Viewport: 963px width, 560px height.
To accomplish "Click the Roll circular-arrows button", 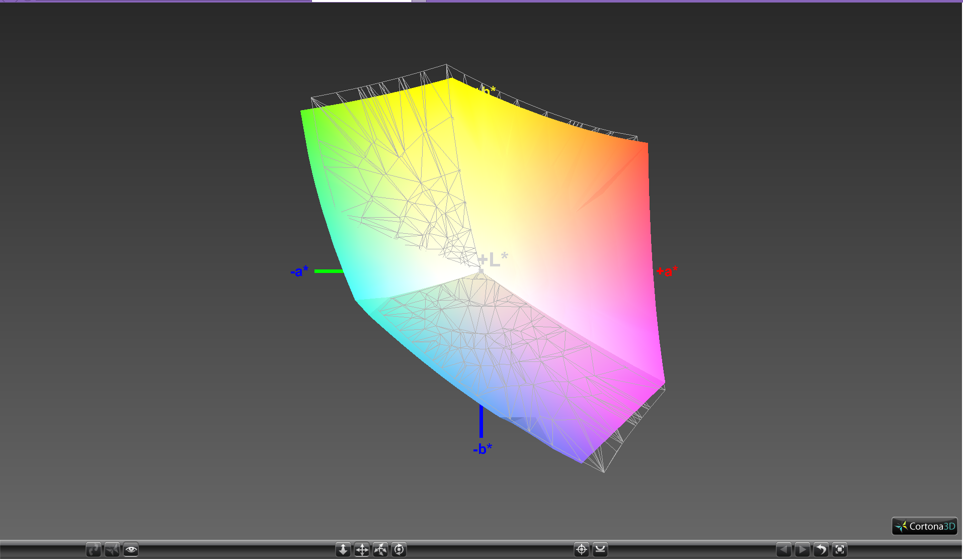I will coord(399,549).
